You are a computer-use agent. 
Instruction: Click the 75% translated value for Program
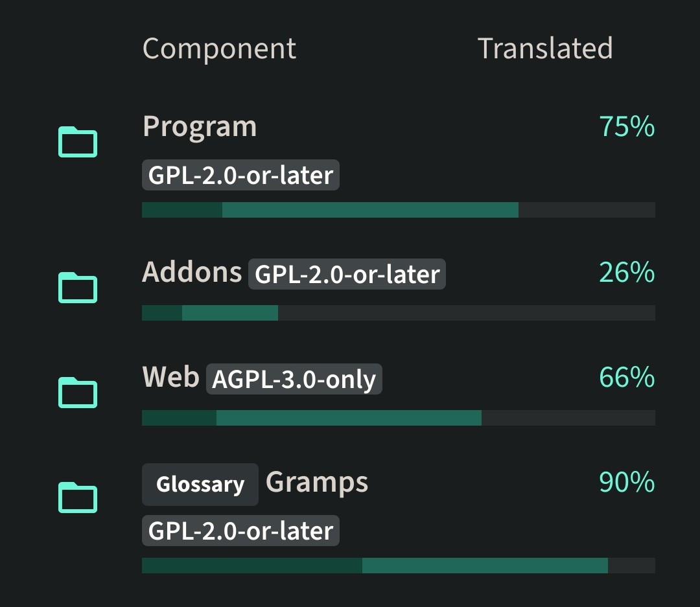(x=627, y=127)
